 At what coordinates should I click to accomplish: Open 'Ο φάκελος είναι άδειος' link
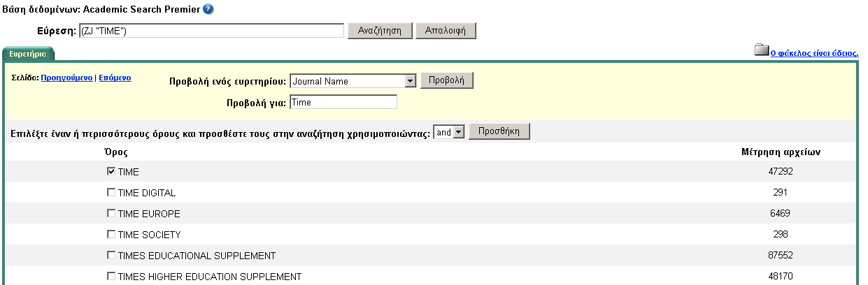(814, 52)
